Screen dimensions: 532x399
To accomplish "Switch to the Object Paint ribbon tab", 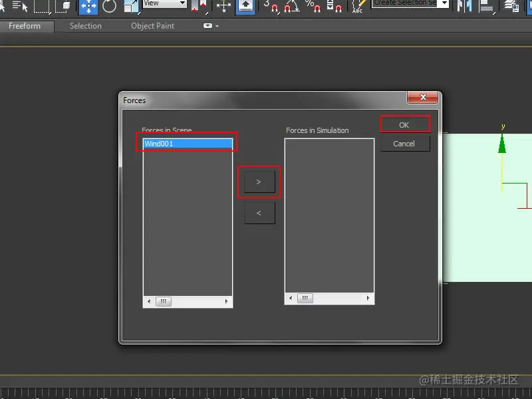I will point(153,26).
